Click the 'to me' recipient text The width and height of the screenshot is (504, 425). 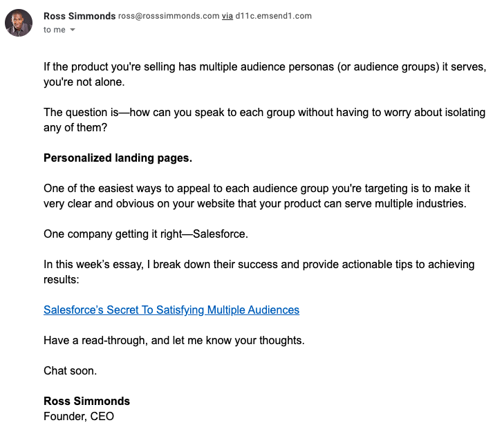pos(54,30)
